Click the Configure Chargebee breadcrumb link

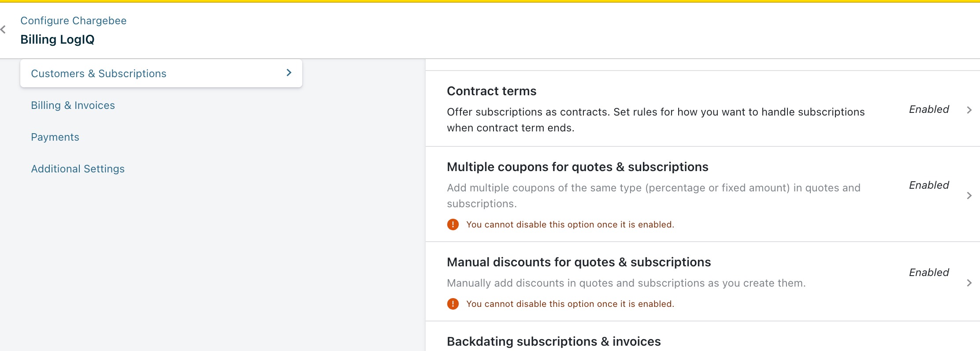[x=73, y=21]
